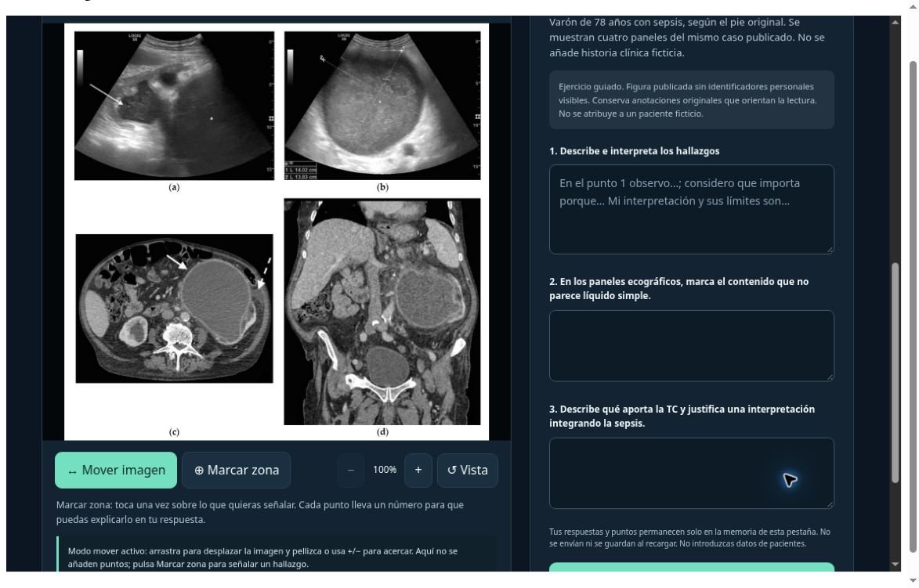Click the heading '1. Describe e interpreta los hallazgos'

click(634, 151)
